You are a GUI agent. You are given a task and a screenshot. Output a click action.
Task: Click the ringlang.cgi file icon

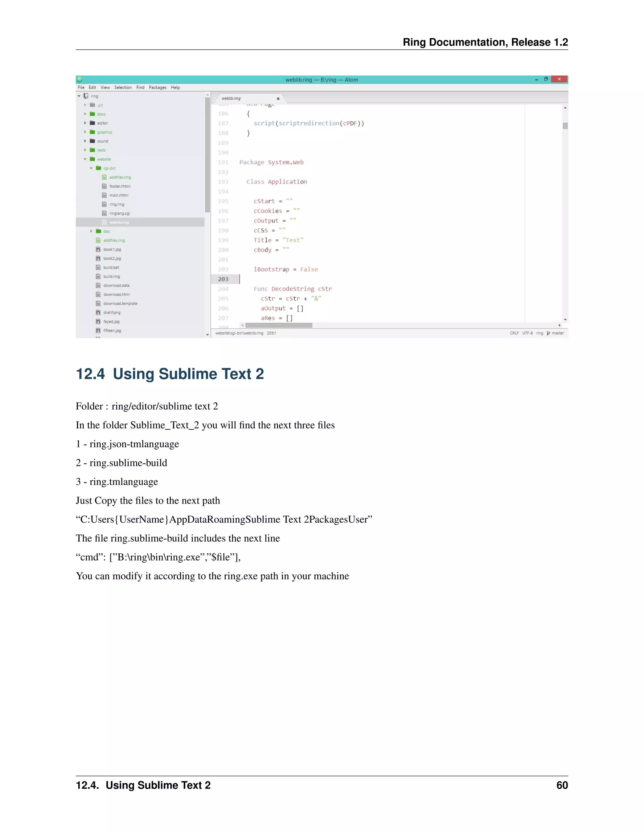pyautogui.click(x=104, y=213)
